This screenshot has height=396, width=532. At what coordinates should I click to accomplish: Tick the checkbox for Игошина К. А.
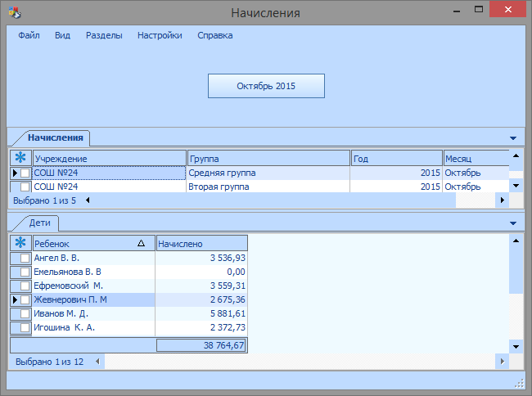click(25, 327)
